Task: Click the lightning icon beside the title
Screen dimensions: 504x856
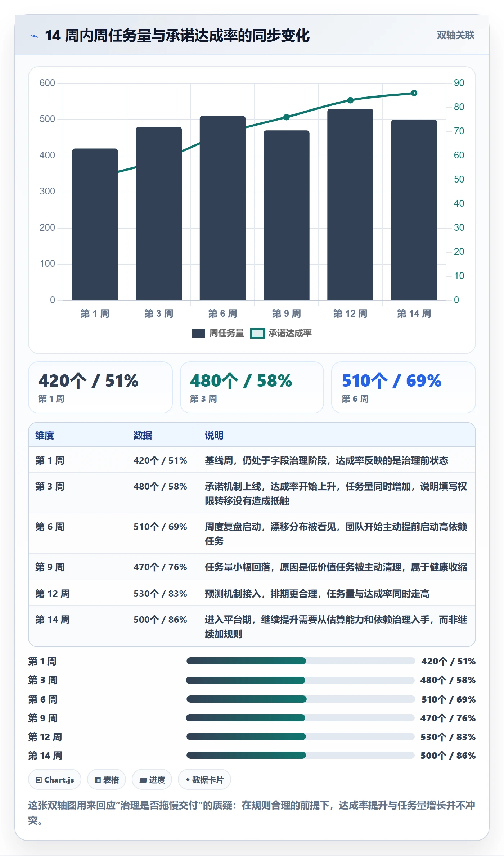Action: coord(34,36)
